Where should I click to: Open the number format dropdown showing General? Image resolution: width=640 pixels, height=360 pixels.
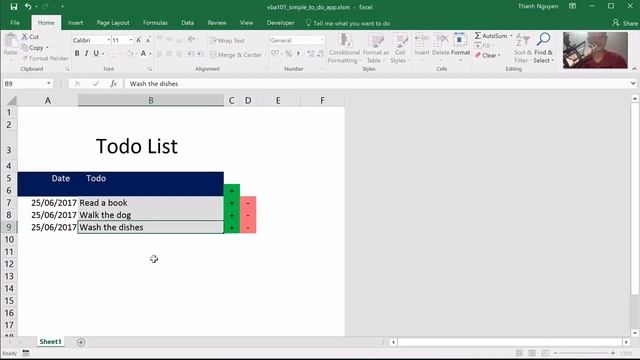pyautogui.click(x=322, y=40)
